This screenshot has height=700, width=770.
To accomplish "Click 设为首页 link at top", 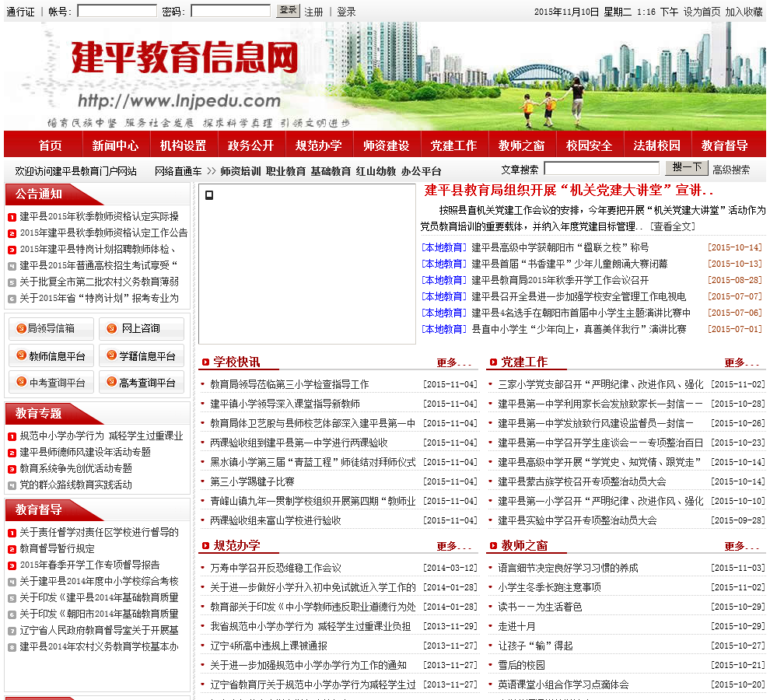I will pos(702,12).
